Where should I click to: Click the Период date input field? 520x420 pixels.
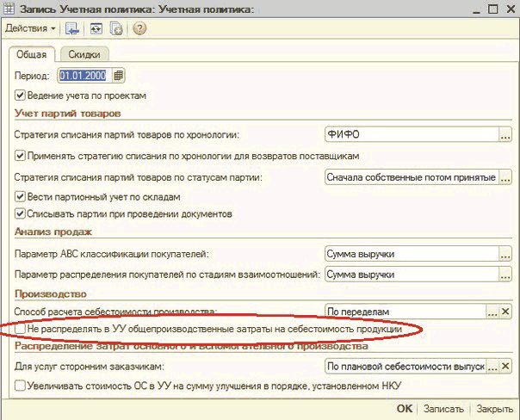coord(84,76)
